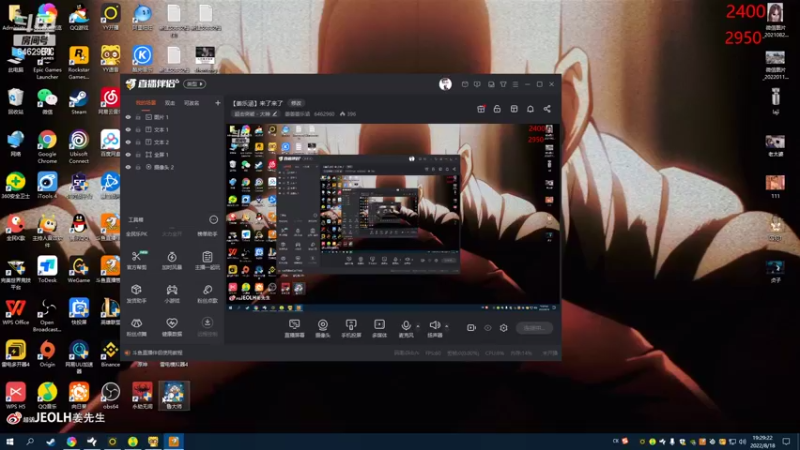Click the 麦克风 microphone icon
The image size is (800, 450).
coord(406,324)
